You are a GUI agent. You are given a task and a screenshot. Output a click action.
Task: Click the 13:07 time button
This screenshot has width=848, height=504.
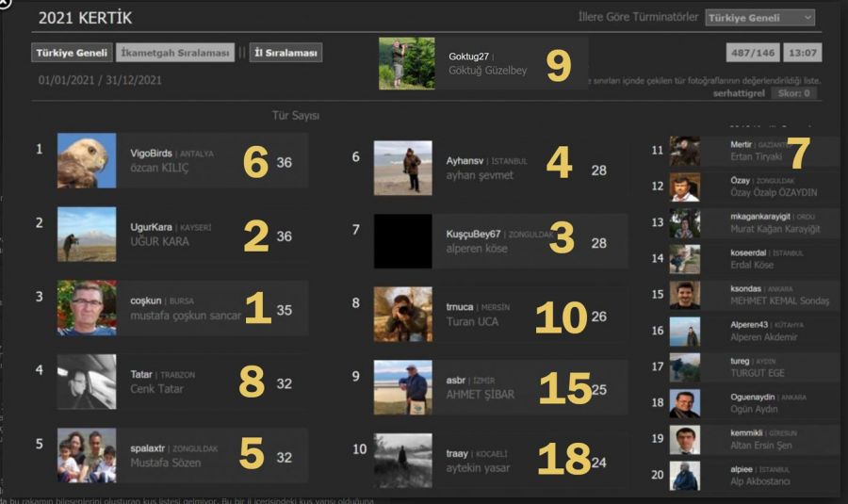(x=804, y=53)
